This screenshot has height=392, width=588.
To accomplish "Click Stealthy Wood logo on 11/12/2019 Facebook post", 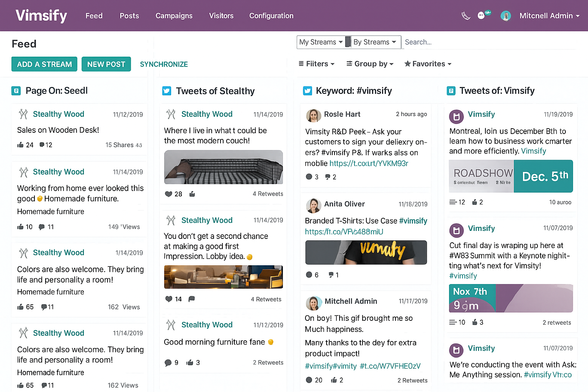I will [x=23, y=114].
